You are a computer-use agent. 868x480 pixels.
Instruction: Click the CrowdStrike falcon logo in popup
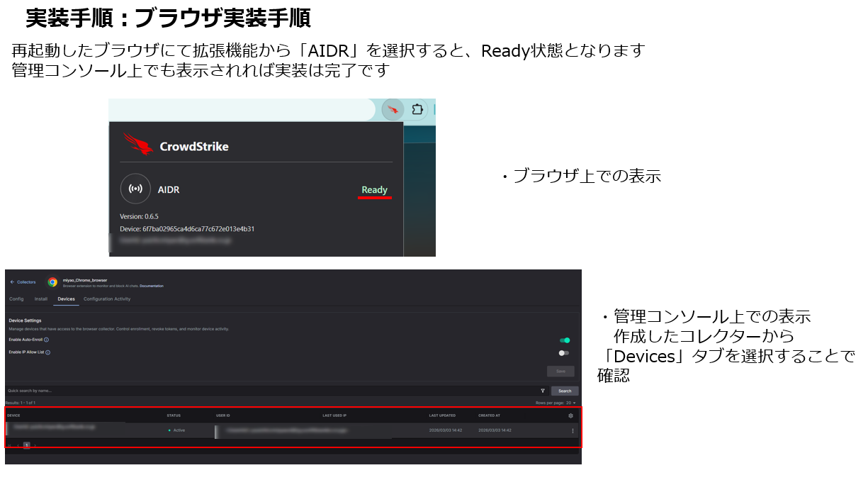138,145
